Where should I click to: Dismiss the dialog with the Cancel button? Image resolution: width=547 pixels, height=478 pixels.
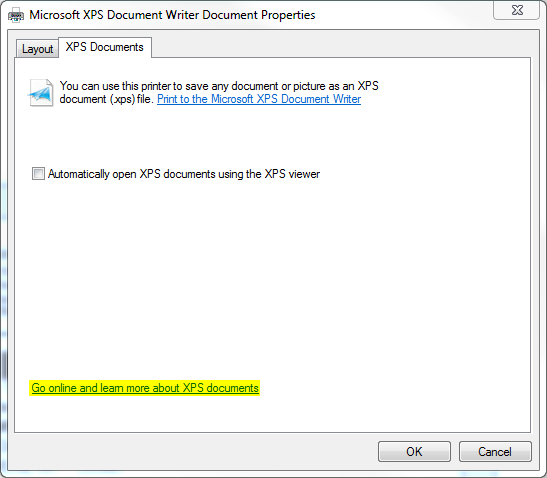pos(495,451)
